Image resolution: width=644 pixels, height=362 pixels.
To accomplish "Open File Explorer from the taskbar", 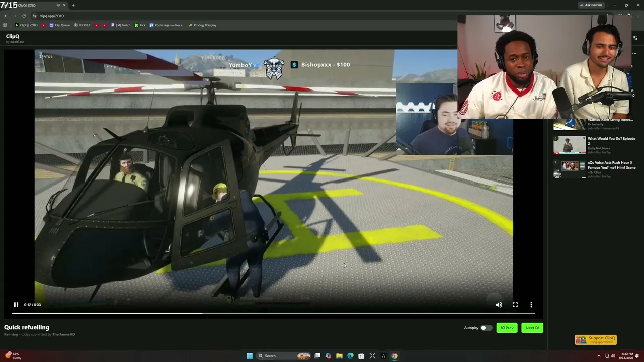I will [340, 356].
